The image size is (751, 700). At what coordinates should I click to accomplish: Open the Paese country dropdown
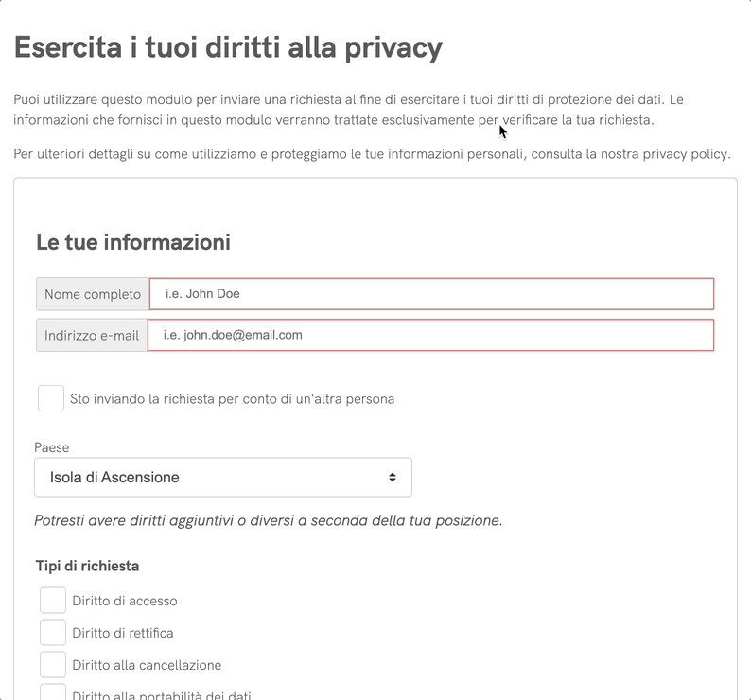222,478
